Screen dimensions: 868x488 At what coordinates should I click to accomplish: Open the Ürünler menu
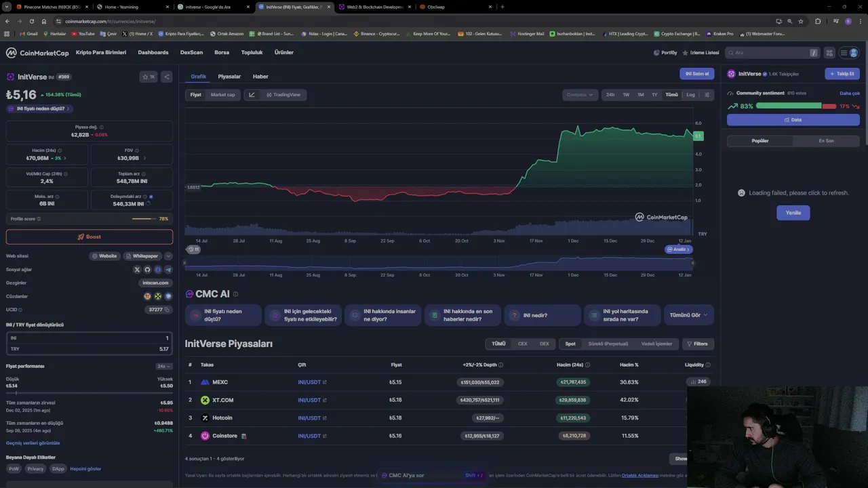coord(284,53)
